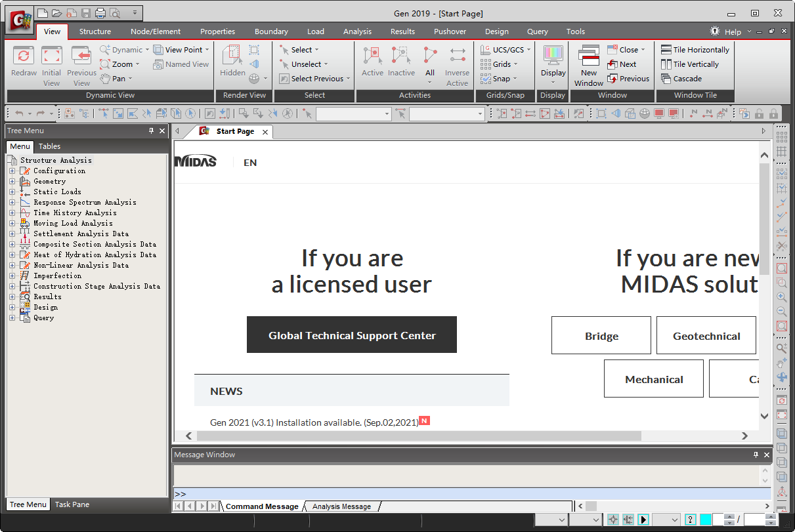Close the Start Page tab
The width and height of the screenshot is (795, 532).
pyautogui.click(x=265, y=132)
